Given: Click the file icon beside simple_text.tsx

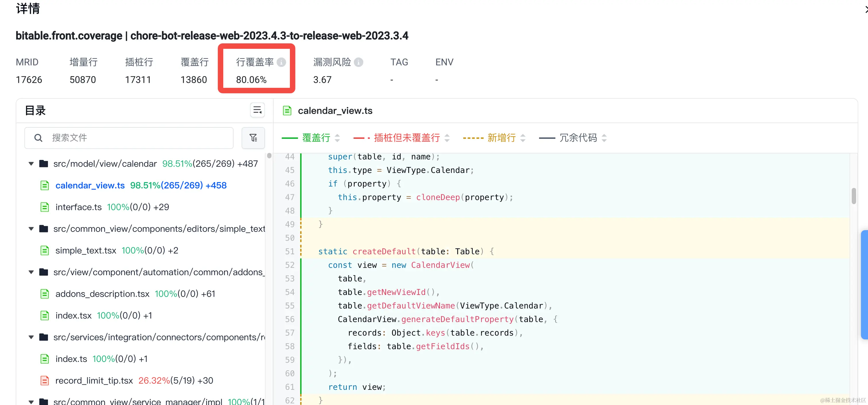Looking at the screenshot, I should [x=44, y=250].
